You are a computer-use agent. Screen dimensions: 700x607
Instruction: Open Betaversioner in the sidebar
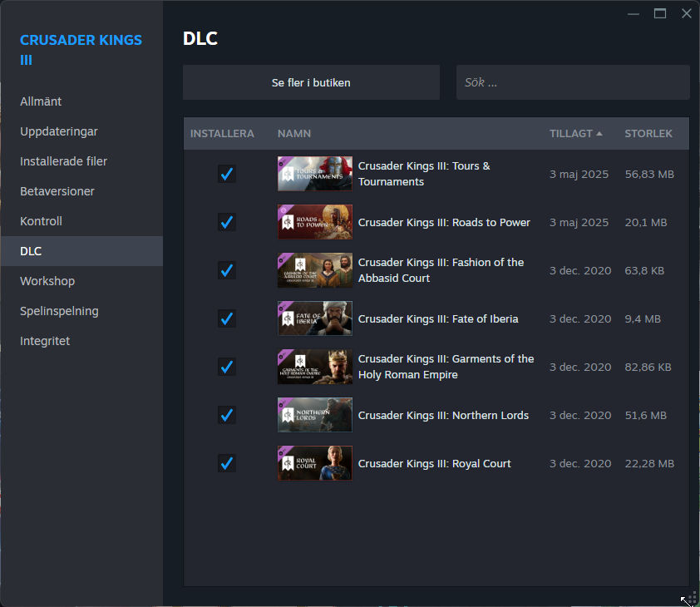tap(81, 191)
